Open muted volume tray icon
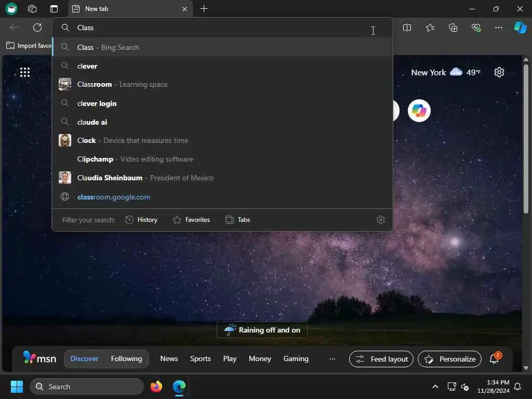Viewport: 532px width, 399px height. point(465,387)
